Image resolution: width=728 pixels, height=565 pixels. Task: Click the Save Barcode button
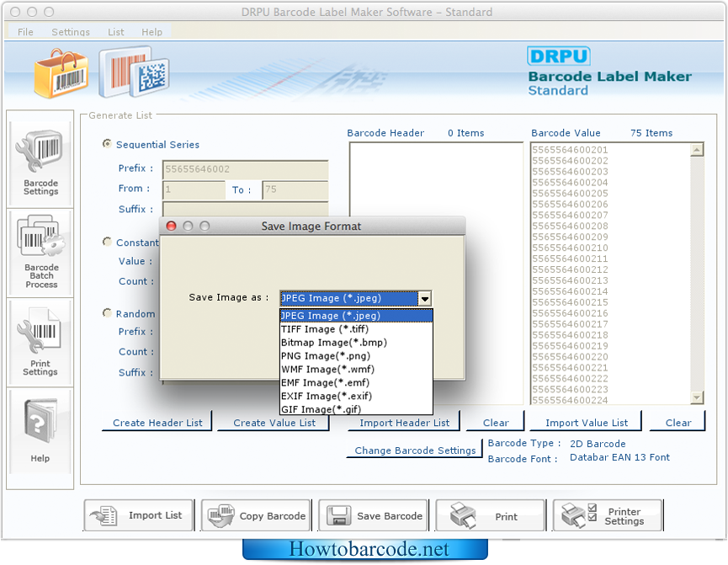(374, 515)
